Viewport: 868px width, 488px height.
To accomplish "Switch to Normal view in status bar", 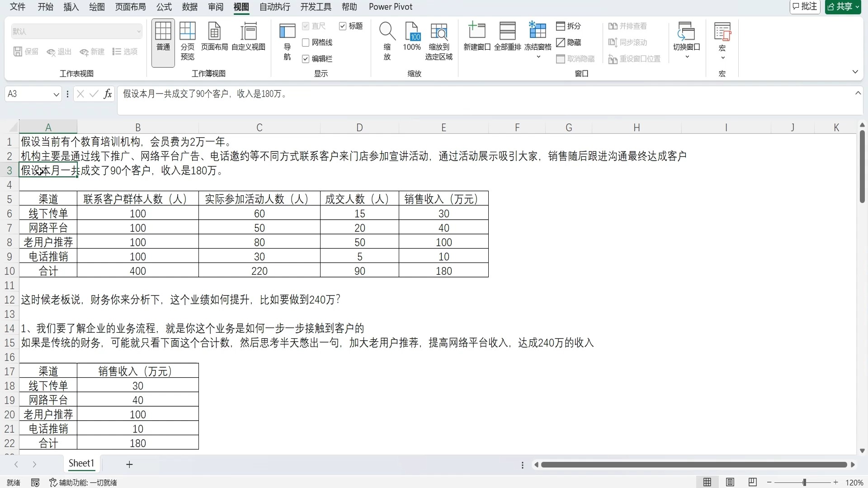I will point(707,482).
